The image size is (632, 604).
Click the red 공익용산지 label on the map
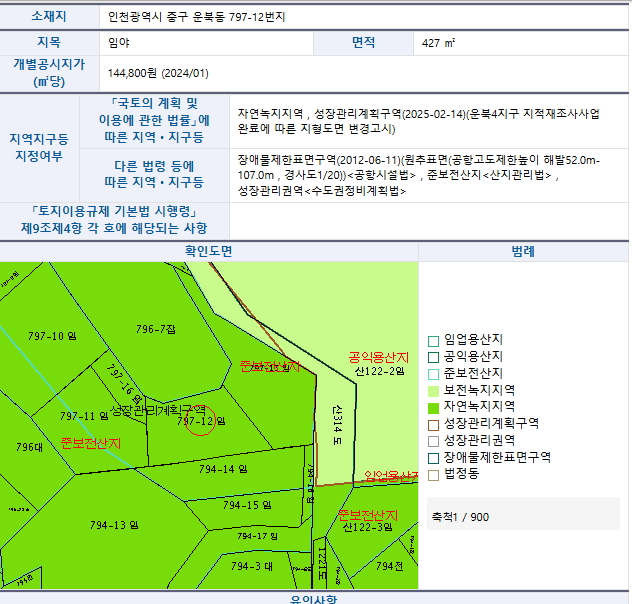[x=379, y=357]
